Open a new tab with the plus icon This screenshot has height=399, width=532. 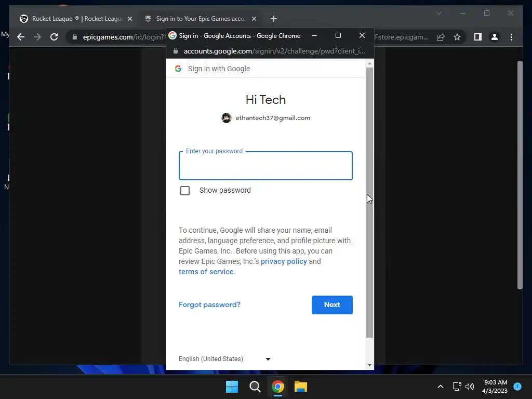click(273, 19)
